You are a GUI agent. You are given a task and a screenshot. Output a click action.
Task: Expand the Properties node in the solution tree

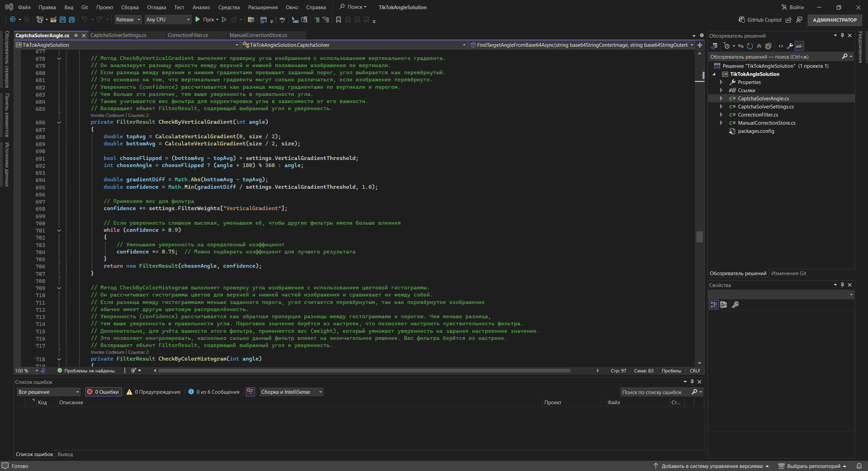[x=721, y=82]
